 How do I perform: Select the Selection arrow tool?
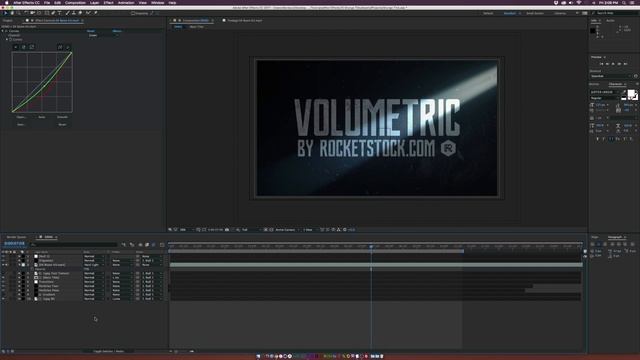coord(5,13)
